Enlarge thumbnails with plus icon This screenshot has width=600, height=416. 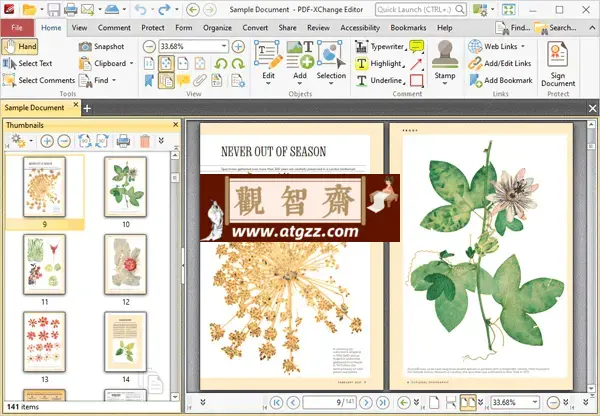coord(47,141)
